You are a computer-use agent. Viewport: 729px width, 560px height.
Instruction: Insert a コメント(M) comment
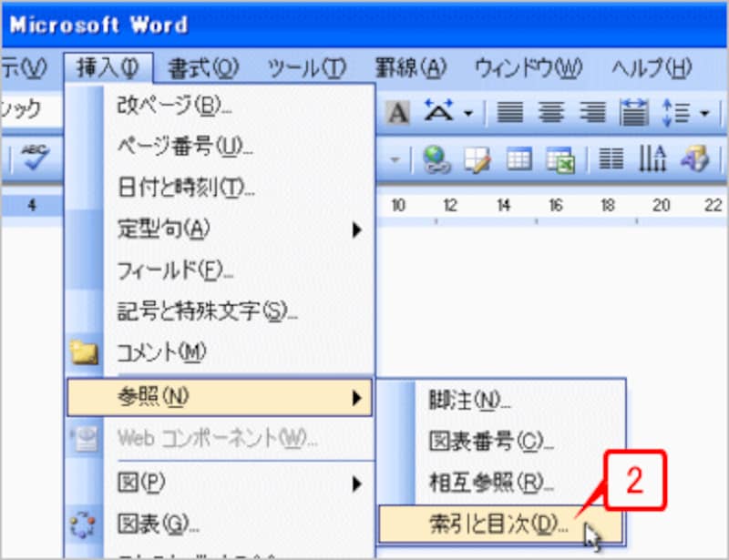coord(220,352)
